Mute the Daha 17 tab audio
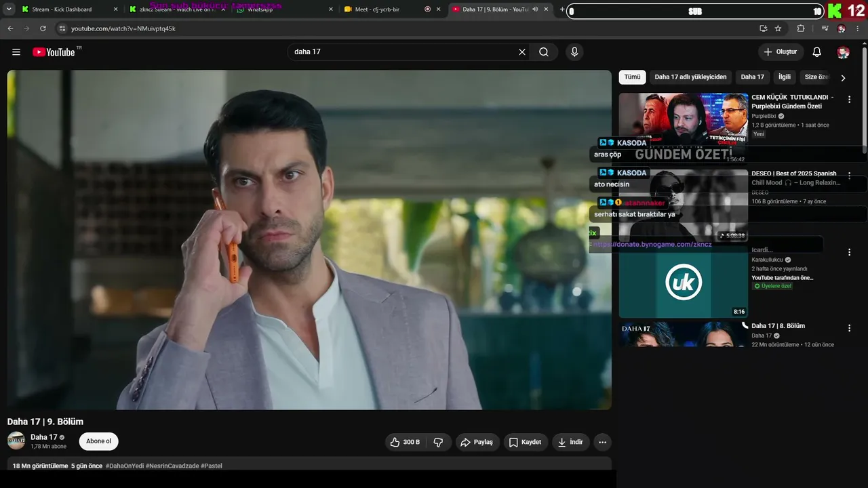This screenshot has width=868, height=488. click(536, 9)
